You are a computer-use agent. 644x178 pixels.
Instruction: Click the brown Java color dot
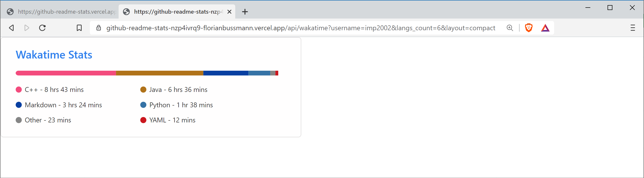pos(143,89)
